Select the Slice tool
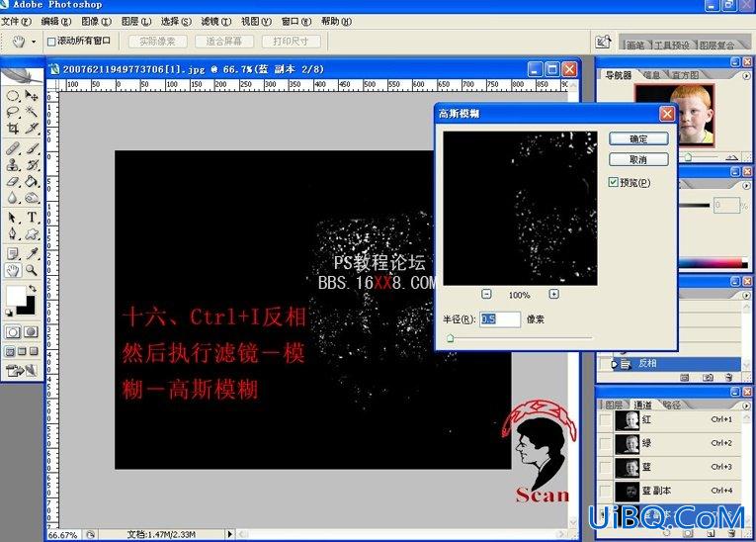Image resolution: width=756 pixels, height=542 pixels. [x=32, y=129]
